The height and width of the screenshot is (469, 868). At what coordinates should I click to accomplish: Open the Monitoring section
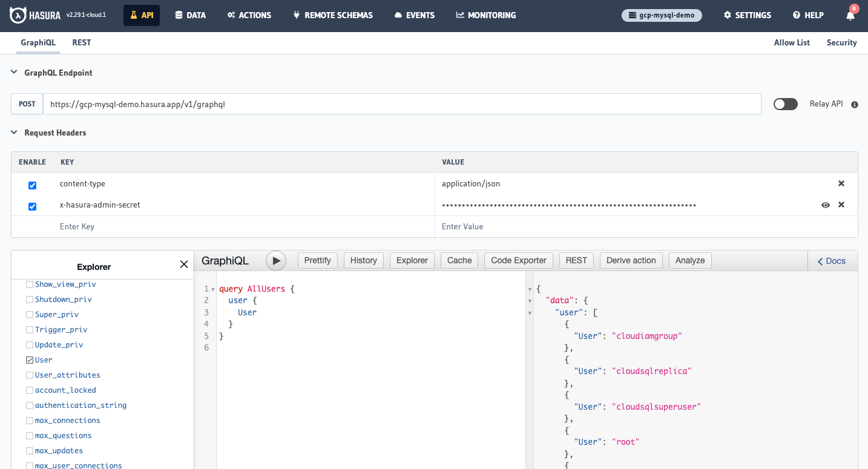tap(486, 15)
